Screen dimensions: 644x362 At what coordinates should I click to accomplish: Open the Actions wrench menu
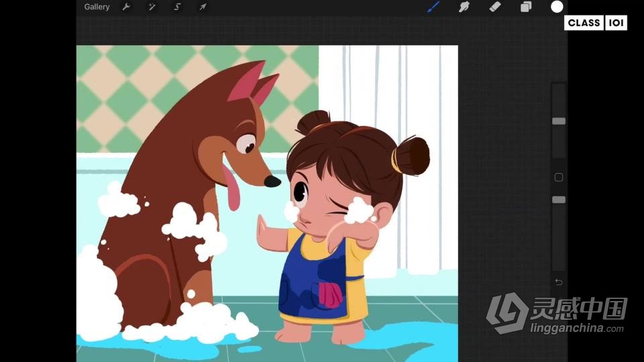click(126, 7)
